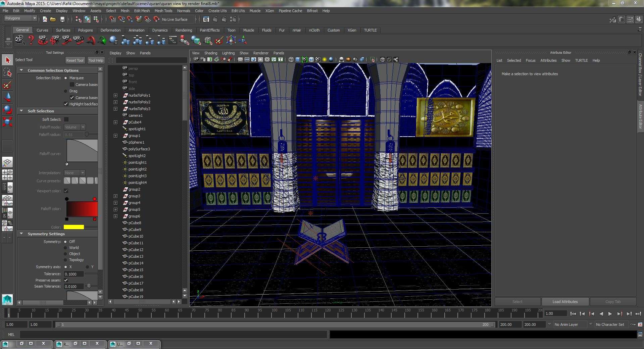Click the Load Attributes button

point(565,302)
